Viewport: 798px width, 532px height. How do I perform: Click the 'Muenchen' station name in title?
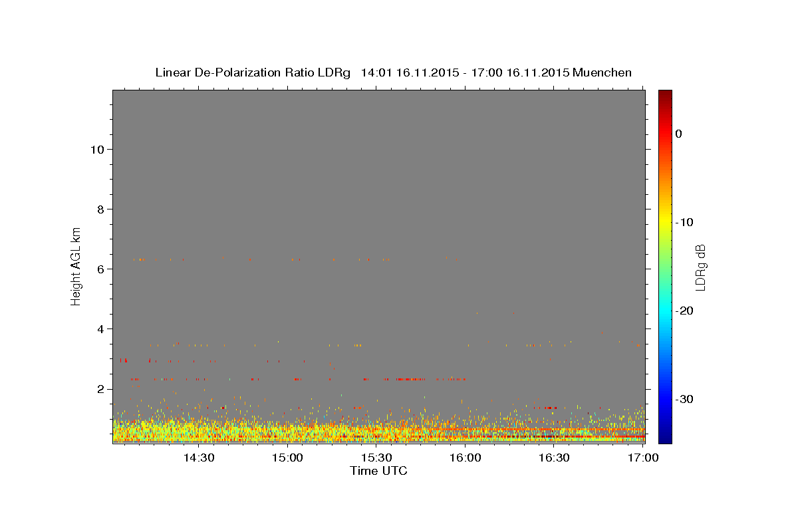(x=602, y=72)
